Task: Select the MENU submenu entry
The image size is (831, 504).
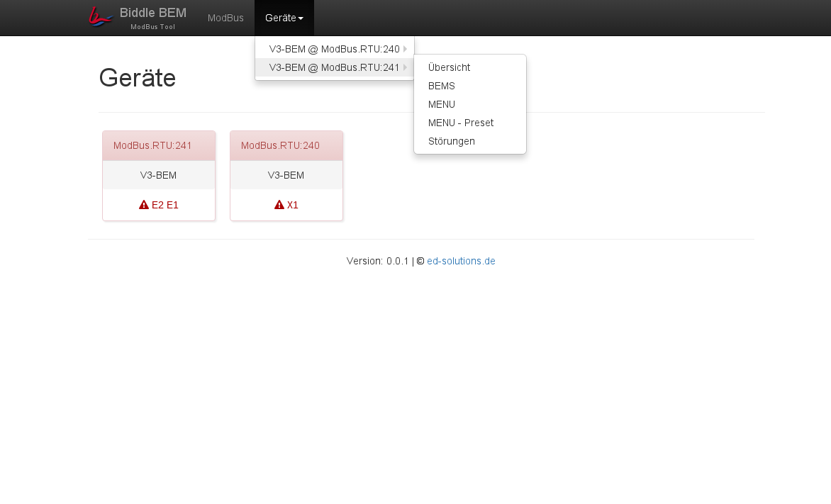Action: tap(470, 104)
